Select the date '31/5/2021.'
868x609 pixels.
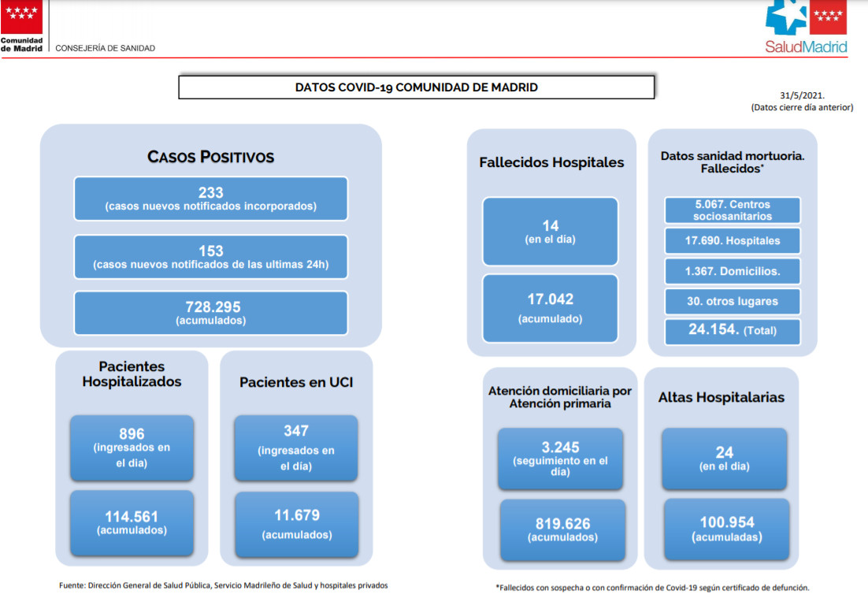coord(802,95)
